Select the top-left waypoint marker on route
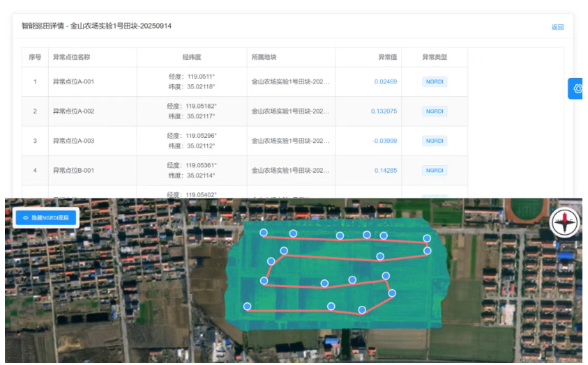Screen dimensions: 588x365 pos(264,233)
